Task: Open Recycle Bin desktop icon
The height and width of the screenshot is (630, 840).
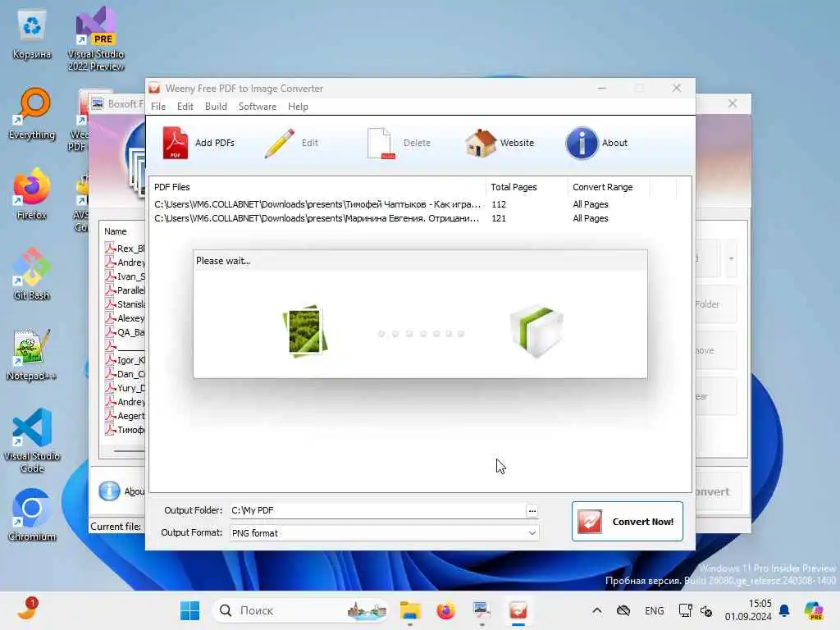Action: [32, 34]
